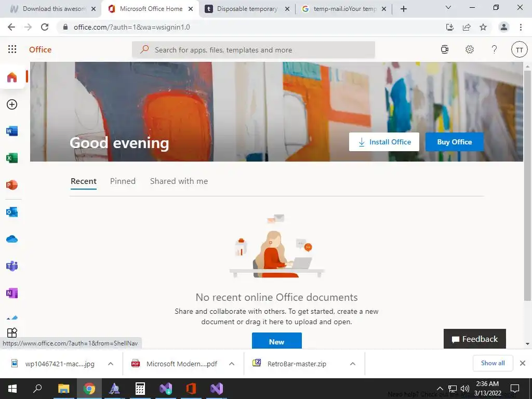Close the Microsoft Office Home tab
Viewport: 532px width, 399px height.
pyautogui.click(x=191, y=9)
